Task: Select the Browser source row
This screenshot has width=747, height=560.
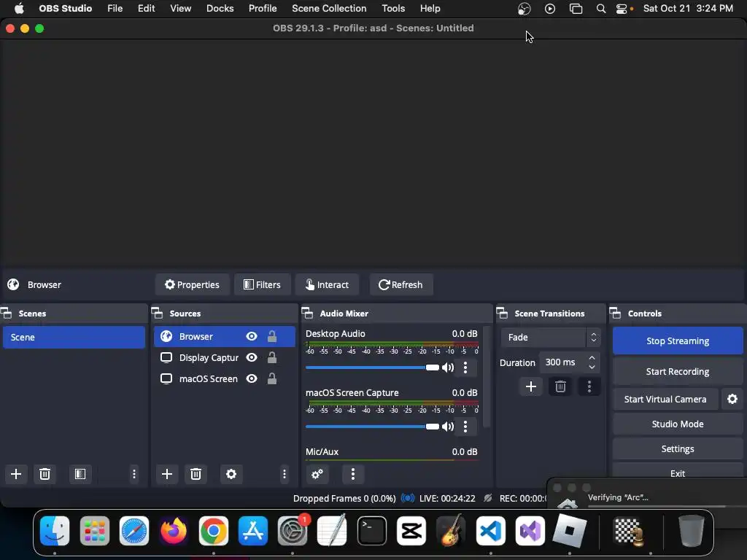Action: [225, 337]
